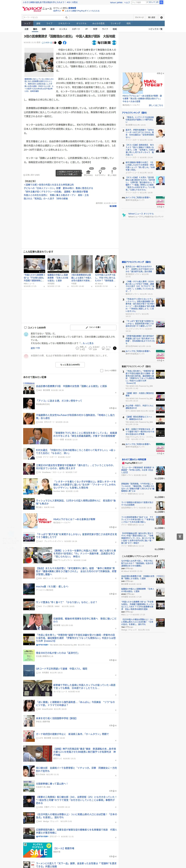
Task: Open related link 子どもへの「日本人ファースト」影響
Action: (58, 188)
